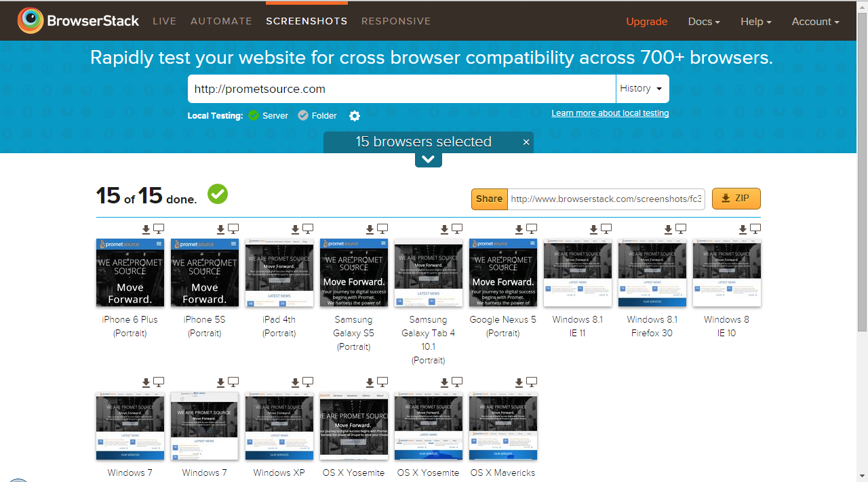Open the Account dropdown

point(815,22)
